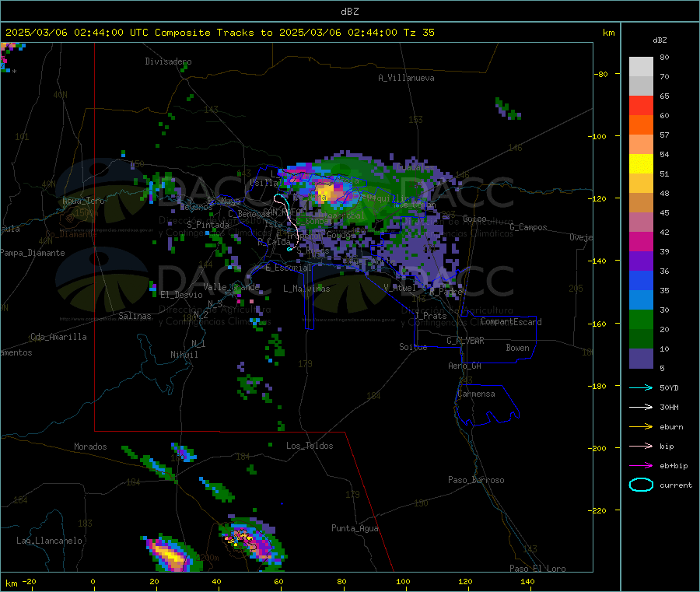Click the S_Pintada map label

(208, 225)
